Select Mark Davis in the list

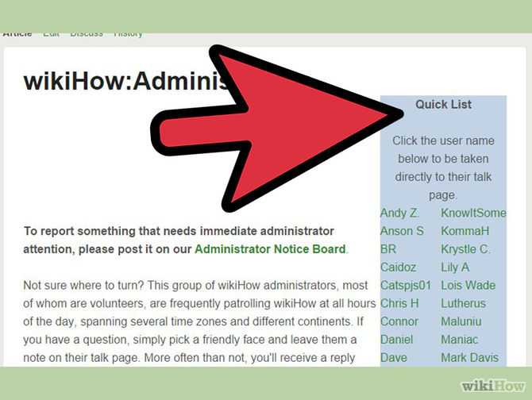click(x=469, y=358)
